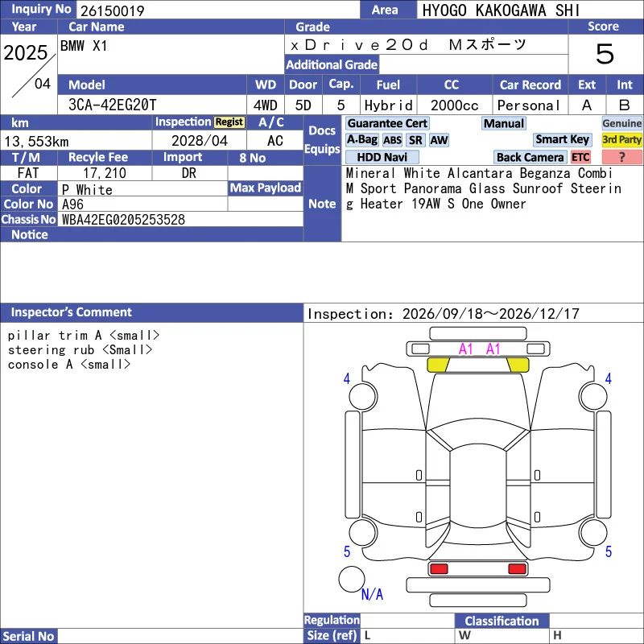Click the Smart Key badge
This screenshot has height=644, width=644.
coord(562,140)
